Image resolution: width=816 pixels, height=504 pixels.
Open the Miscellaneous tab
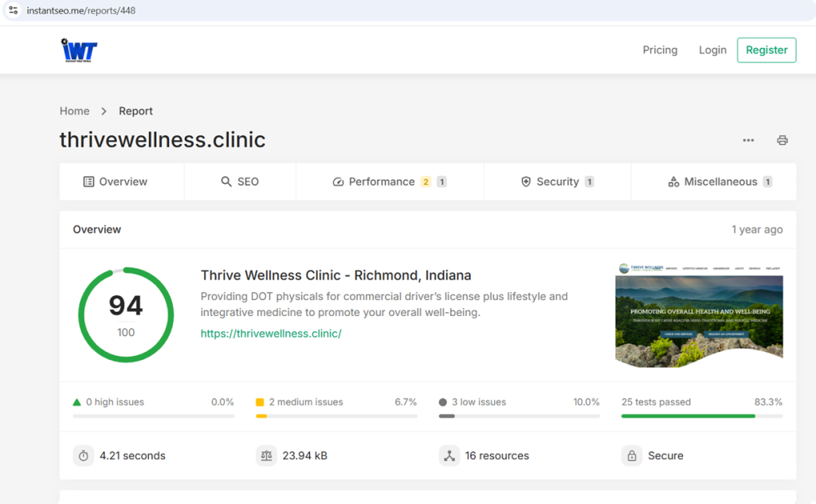pyautogui.click(x=720, y=182)
